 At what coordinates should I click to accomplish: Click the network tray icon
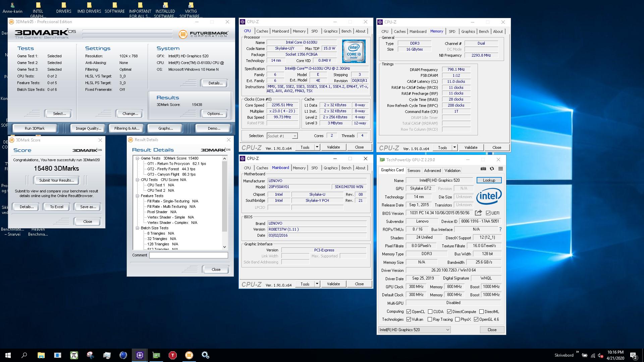click(x=593, y=355)
